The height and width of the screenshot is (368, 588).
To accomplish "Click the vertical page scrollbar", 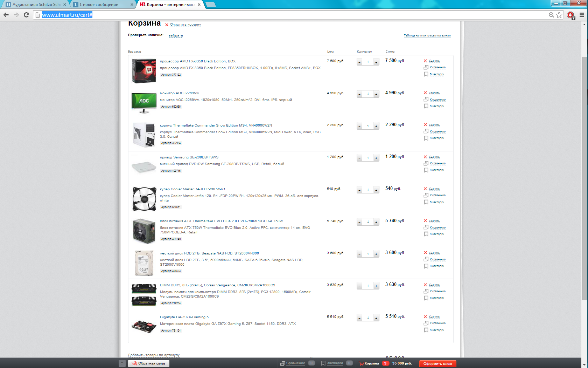I will 584,178.
